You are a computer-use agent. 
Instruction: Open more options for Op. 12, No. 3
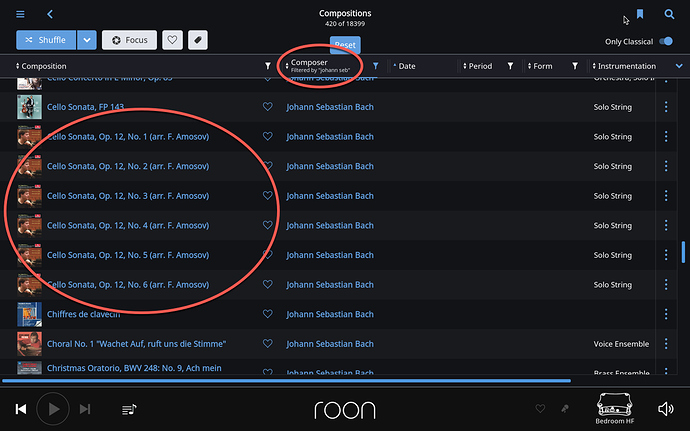tap(666, 195)
